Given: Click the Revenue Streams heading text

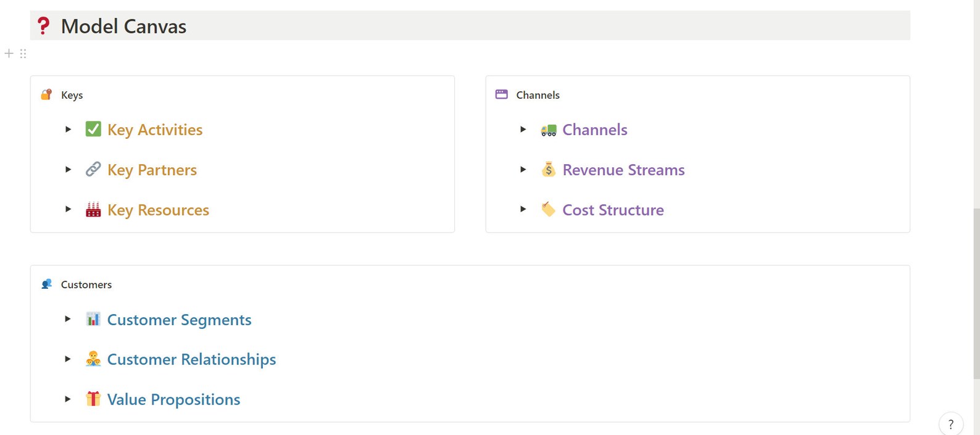Looking at the screenshot, I should pos(624,170).
